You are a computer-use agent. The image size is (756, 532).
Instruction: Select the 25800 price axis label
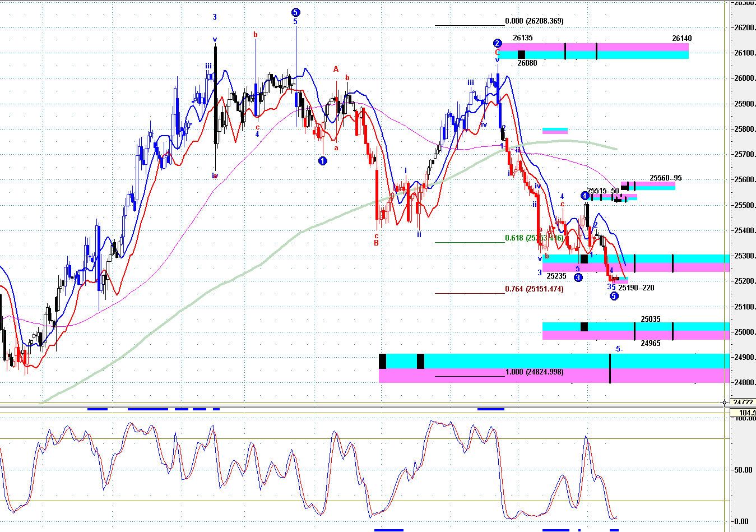click(745, 129)
